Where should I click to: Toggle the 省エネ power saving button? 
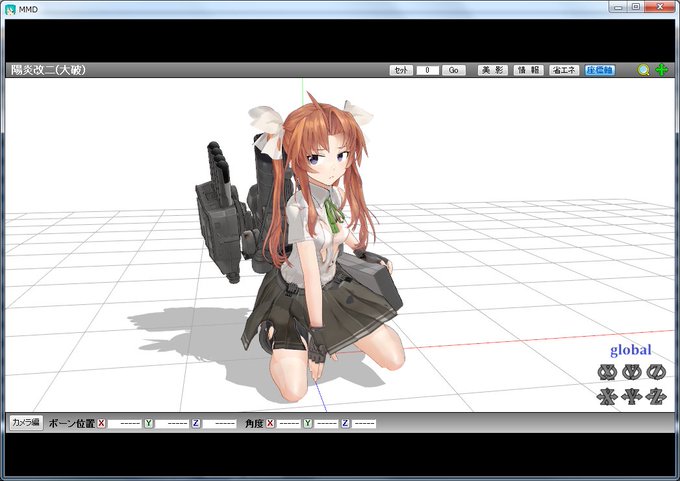564,70
